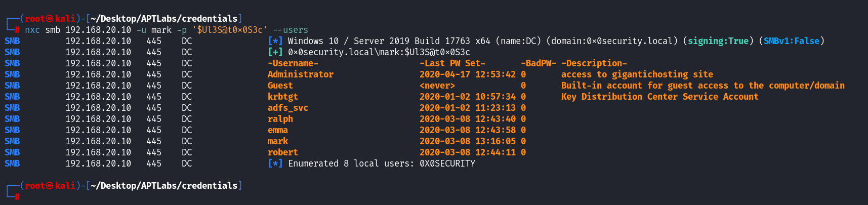The width and height of the screenshot is (868, 205).
Task: Click the 'access to gigantichosting site' description
Action: tap(637, 74)
